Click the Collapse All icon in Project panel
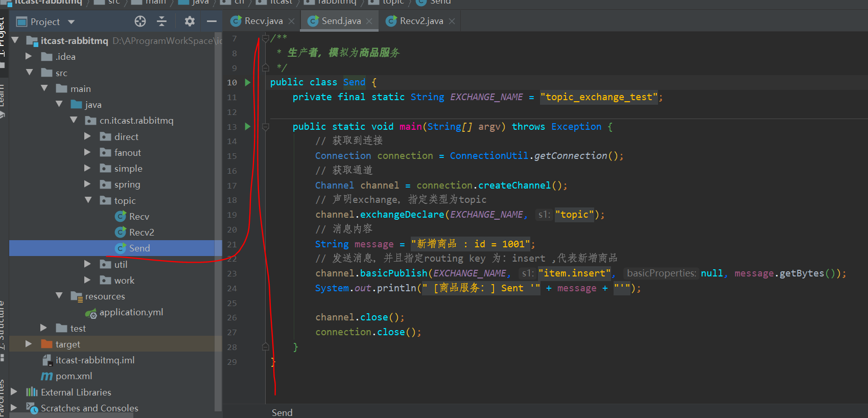The width and height of the screenshot is (868, 418). 162,21
